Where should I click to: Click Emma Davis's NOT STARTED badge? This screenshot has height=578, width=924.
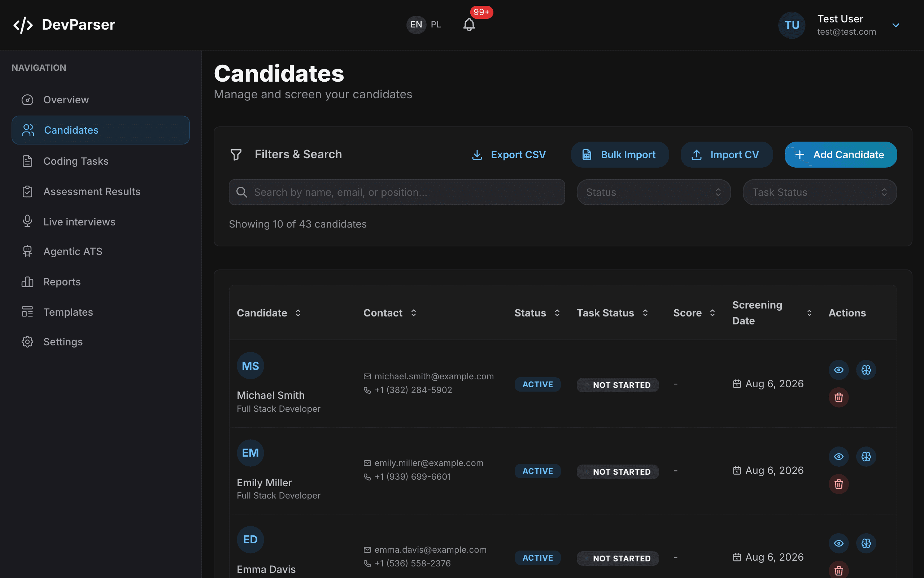[618, 558]
